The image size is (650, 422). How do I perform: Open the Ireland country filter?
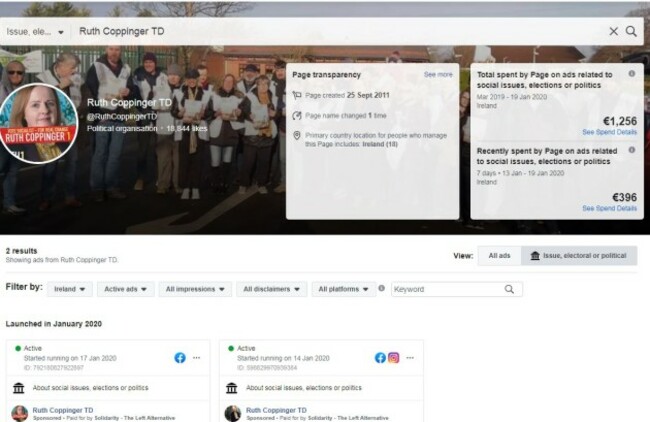70,289
